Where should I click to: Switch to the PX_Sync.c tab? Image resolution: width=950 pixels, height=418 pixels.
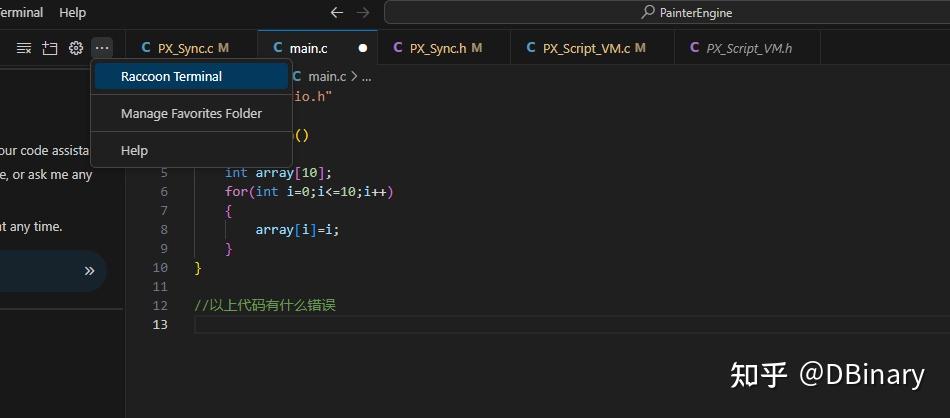pos(191,48)
